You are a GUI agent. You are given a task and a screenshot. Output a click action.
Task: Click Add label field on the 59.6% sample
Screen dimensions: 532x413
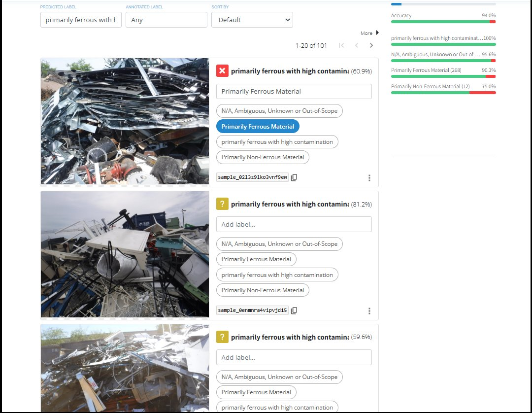click(x=294, y=357)
